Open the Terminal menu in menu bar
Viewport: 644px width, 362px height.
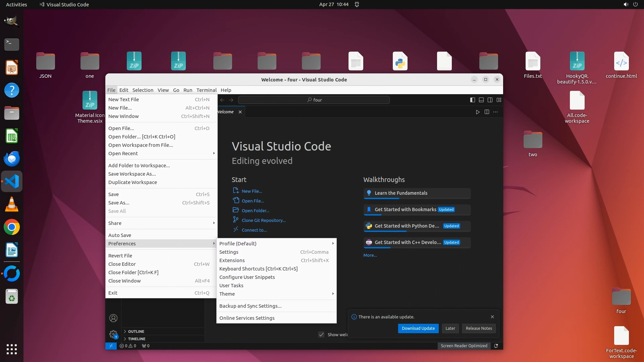(x=206, y=90)
